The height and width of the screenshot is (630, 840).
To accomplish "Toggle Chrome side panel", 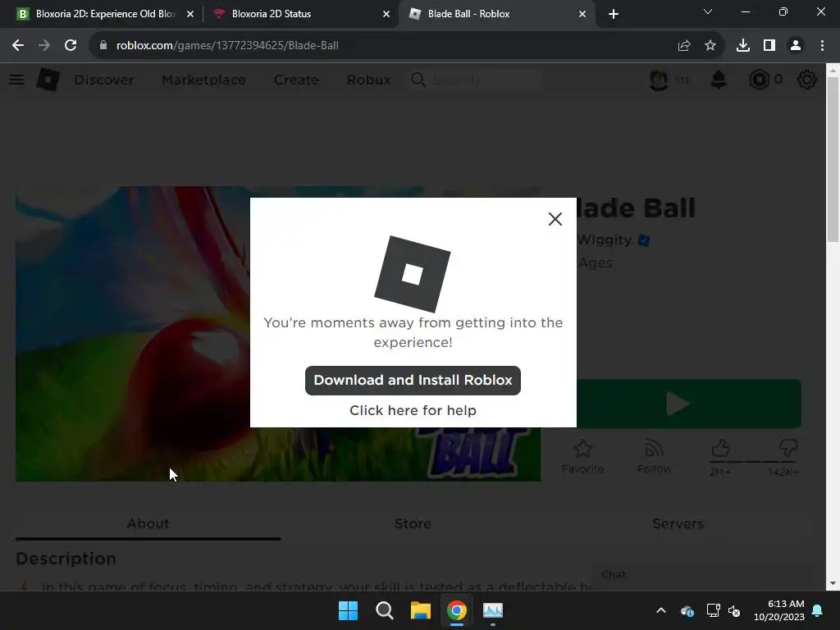I will tap(769, 46).
